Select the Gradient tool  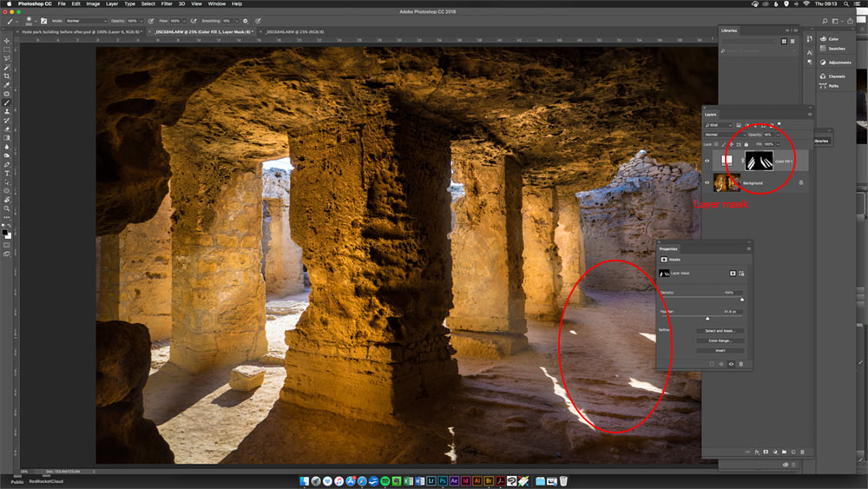[7, 138]
